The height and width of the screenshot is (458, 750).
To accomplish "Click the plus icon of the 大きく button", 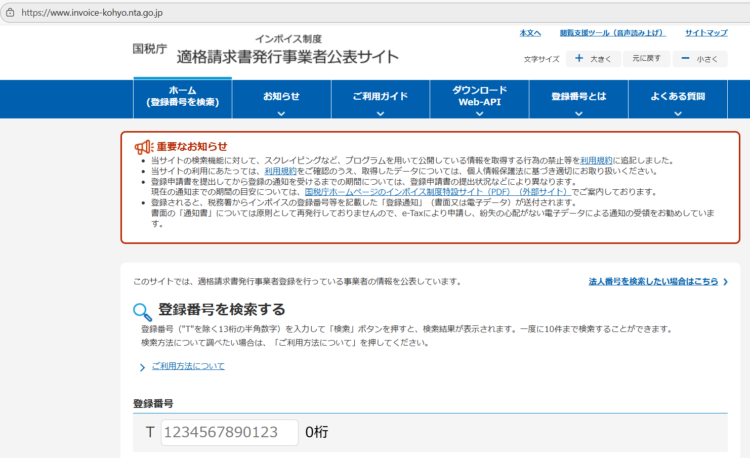I will [579, 58].
